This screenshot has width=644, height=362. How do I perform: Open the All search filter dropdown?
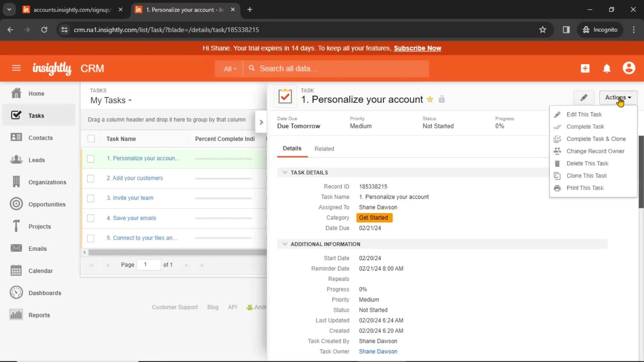point(230,69)
